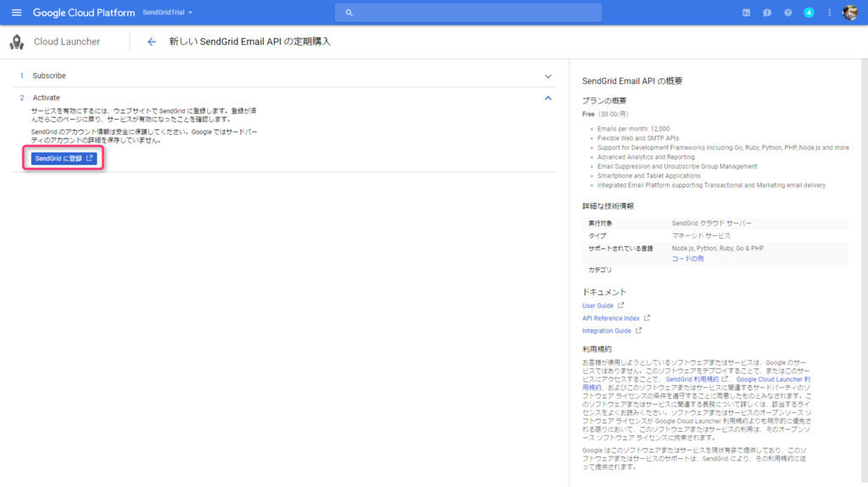868x487 pixels.
Task: Click the Free ($0.00/月) plan text
Action: (x=606, y=115)
